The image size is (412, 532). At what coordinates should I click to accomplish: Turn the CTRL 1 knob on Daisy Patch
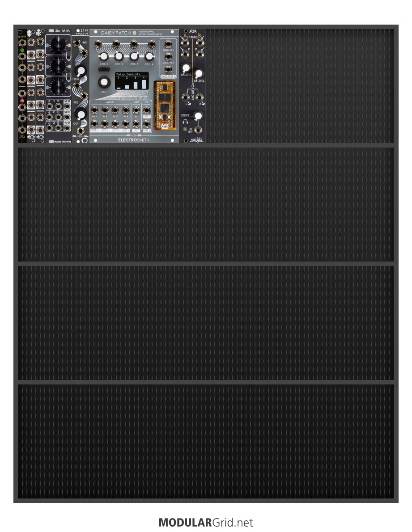[x=104, y=56]
